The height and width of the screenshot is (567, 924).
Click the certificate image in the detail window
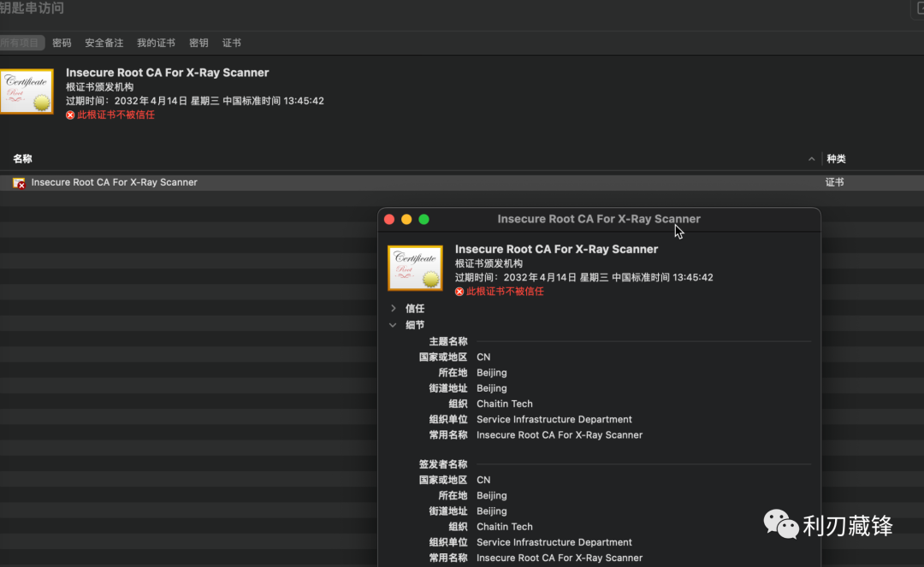pos(415,268)
